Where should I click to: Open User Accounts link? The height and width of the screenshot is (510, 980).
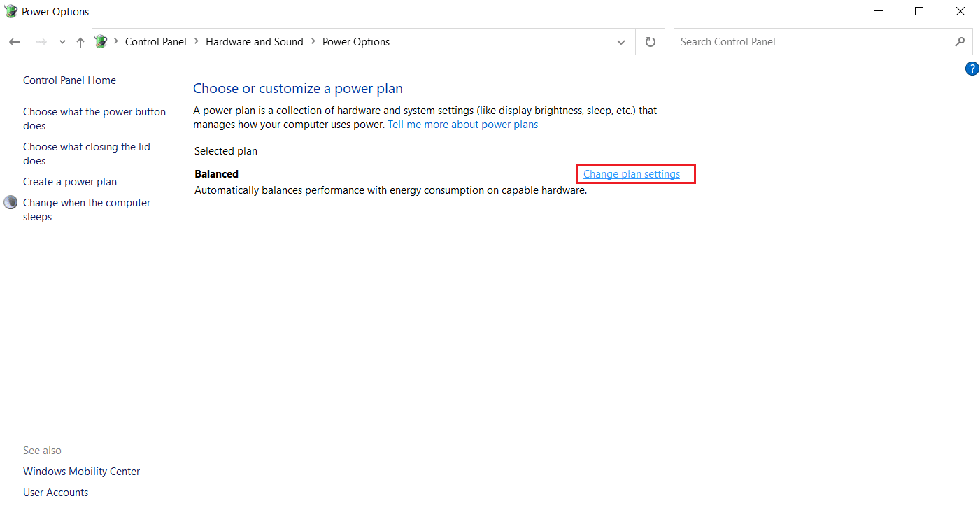click(55, 493)
